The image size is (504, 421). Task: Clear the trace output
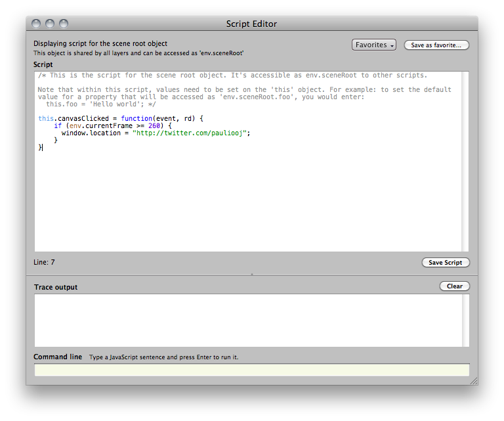(x=455, y=286)
